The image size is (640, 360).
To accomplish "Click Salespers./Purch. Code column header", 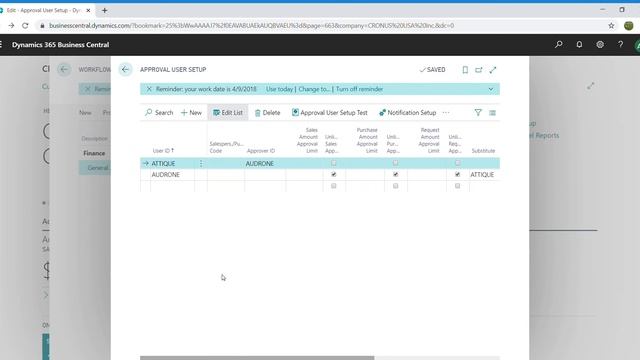I will [x=226, y=147].
